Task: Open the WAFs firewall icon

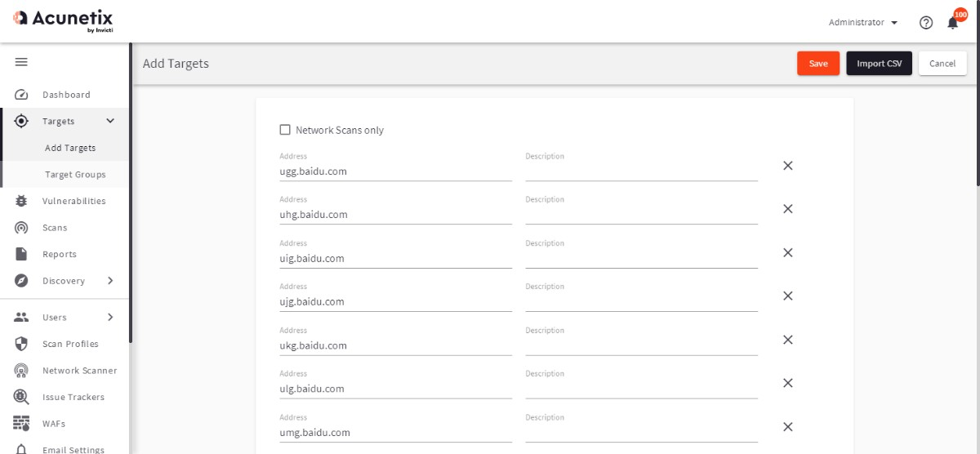Action: (22, 423)
